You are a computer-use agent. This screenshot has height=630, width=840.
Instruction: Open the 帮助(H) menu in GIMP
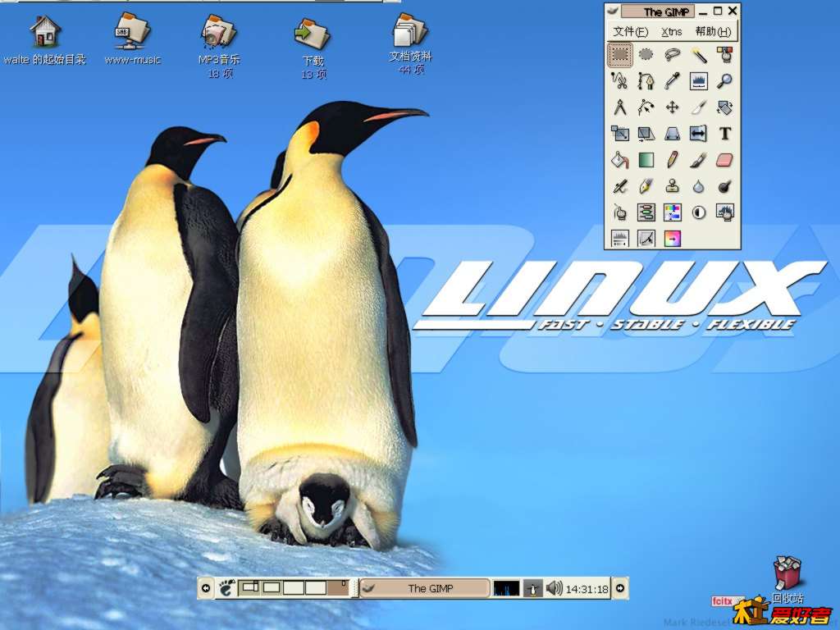(x=713, y=32)
